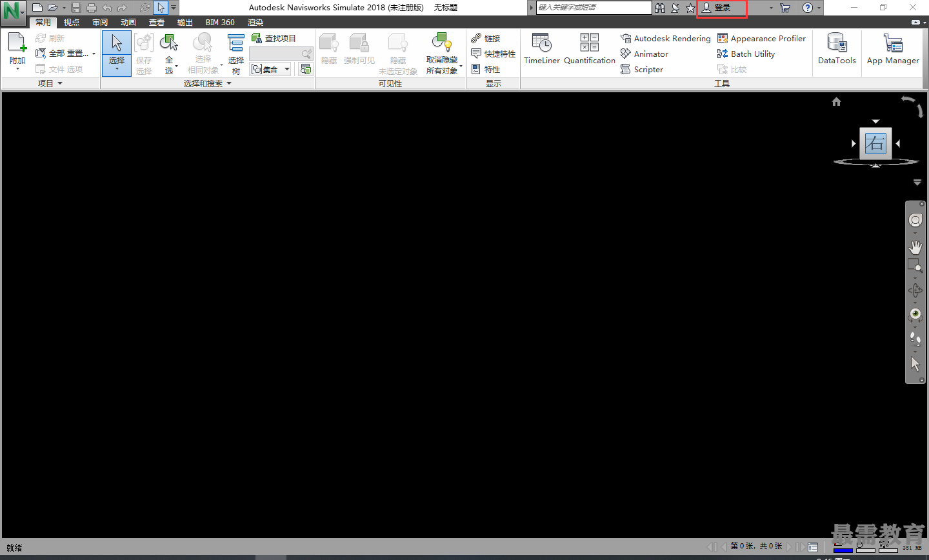Open the Scripter tool

click(x=642, y=69)
